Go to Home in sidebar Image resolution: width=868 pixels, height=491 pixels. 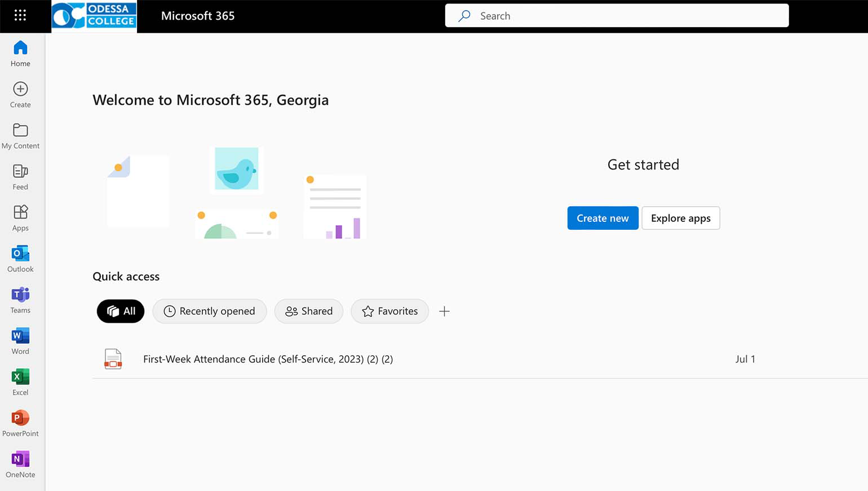20,54
